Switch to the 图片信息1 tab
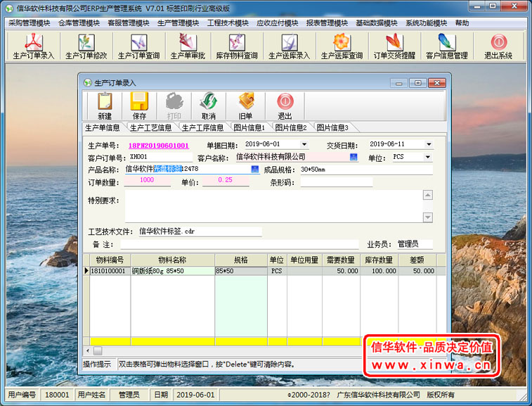Image resolution: width=532 pixels, height=406 pixels. (x=248, y=128)
